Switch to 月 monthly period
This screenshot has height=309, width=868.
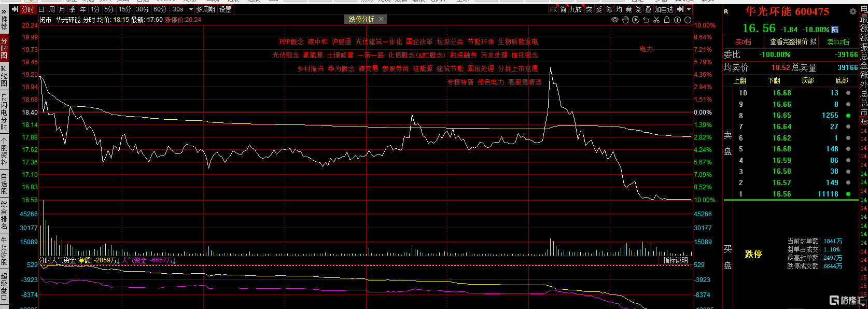pos(62,9)
